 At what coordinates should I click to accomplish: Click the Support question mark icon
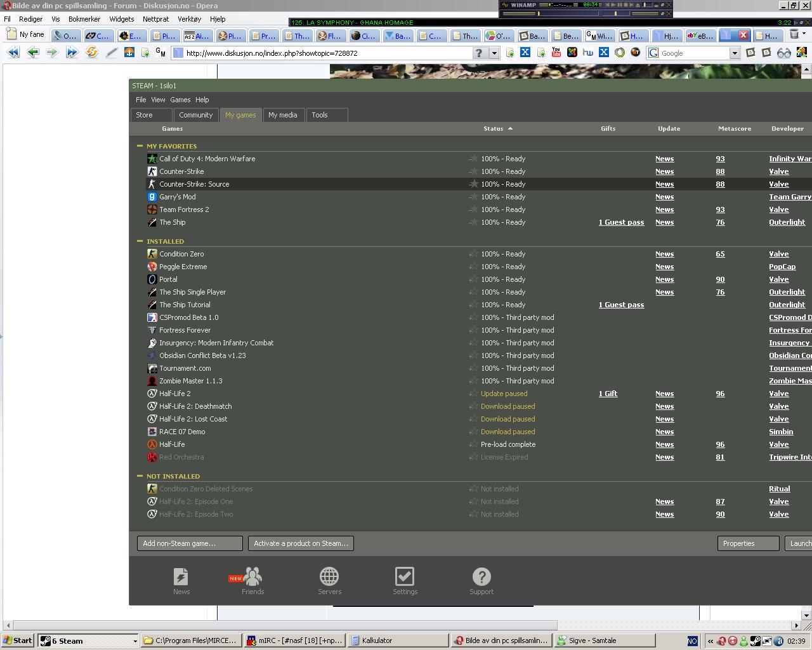click(481, 576)
